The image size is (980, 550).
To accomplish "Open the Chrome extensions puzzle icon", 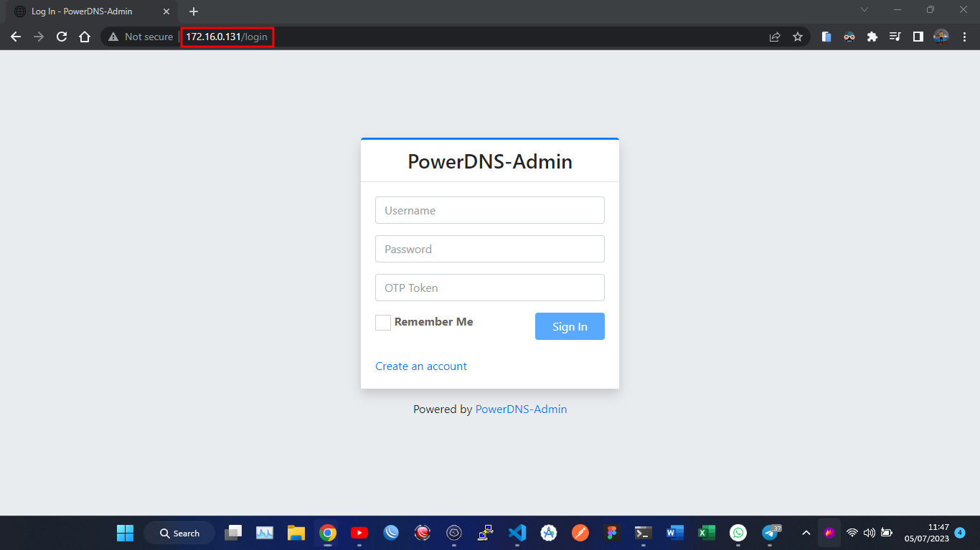I will coord(872,37).
